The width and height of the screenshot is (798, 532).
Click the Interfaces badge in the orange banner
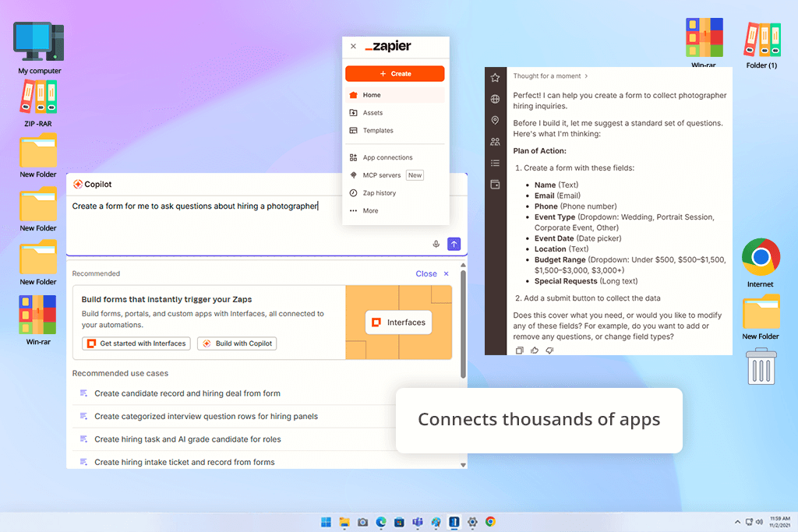(398, 322)
